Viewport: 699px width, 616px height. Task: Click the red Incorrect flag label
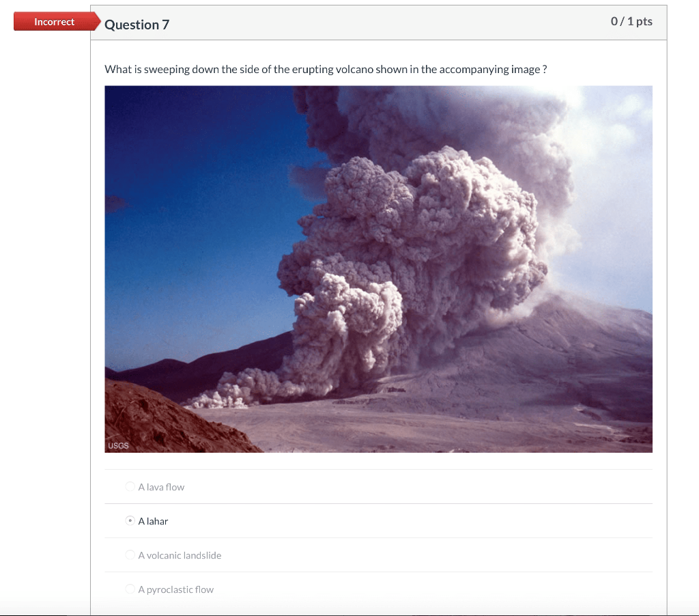point(55,22)
